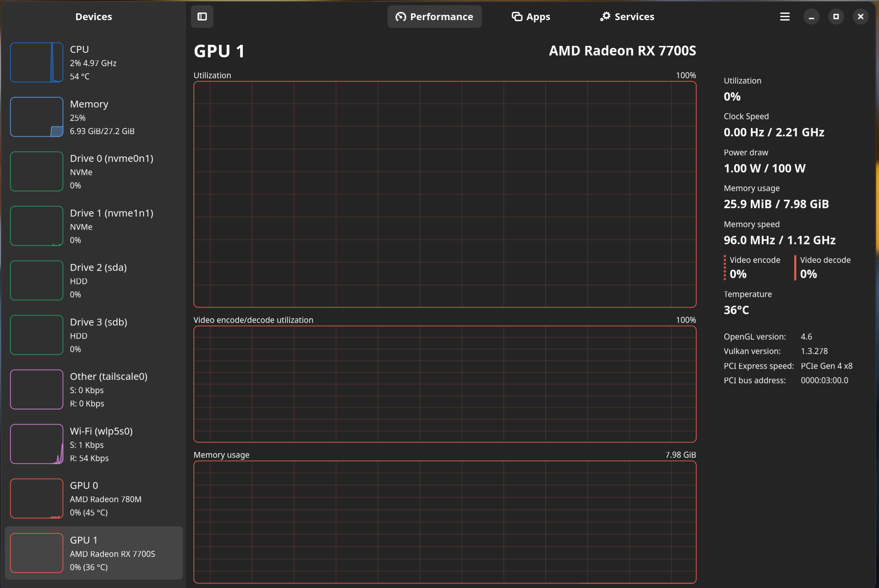The width and height of the screenshot is (879, 588).
Task: Toggle the sidebar panel button
Action: (x=202, y=16)
